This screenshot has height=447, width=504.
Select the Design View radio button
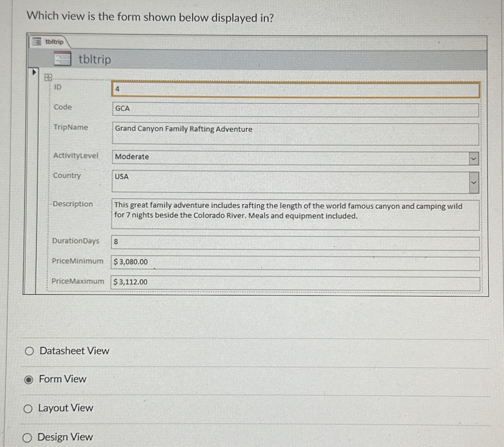tap(29, 436)
